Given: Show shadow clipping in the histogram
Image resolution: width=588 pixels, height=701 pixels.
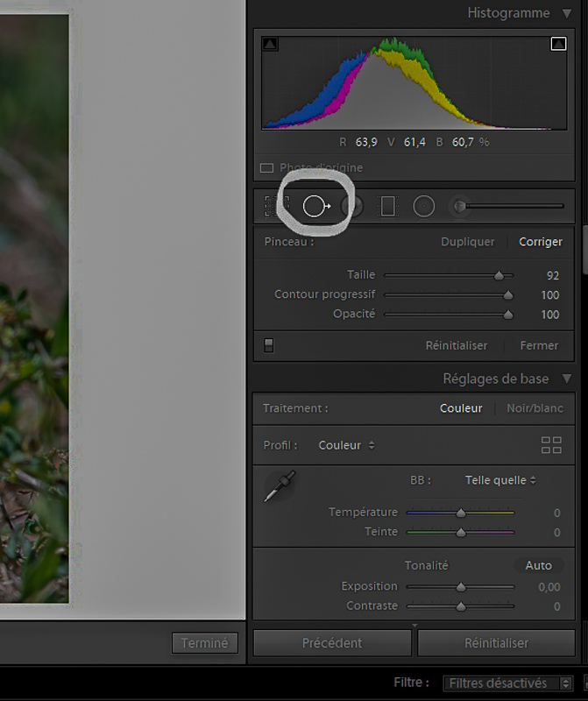Looking at the screenshot, I should pos(271,44).
